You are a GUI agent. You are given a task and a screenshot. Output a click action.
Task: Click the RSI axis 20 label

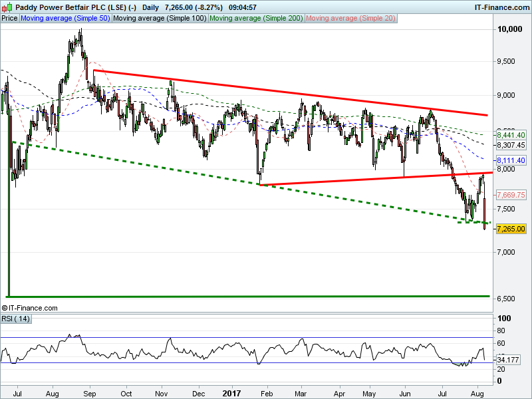(501, 369)
